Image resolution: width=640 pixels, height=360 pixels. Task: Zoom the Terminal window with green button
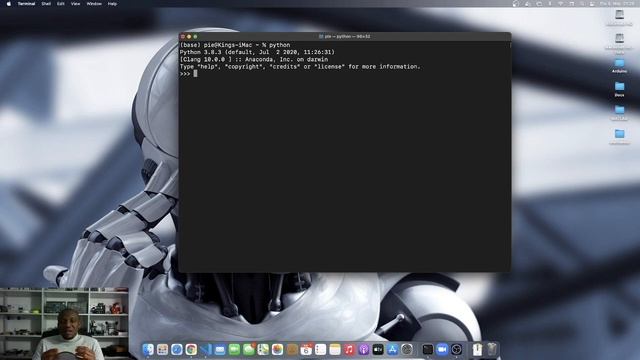tap(195, 37)
